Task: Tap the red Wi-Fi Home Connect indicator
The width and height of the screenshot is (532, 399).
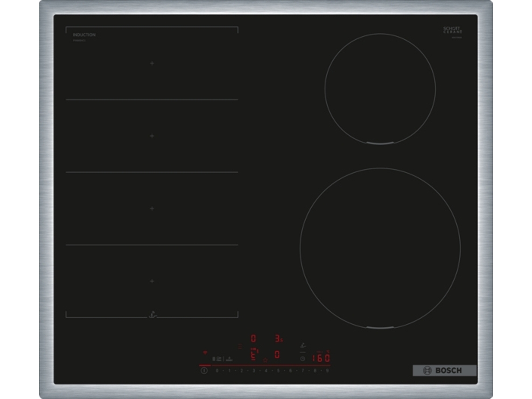Action: point(205,353)
